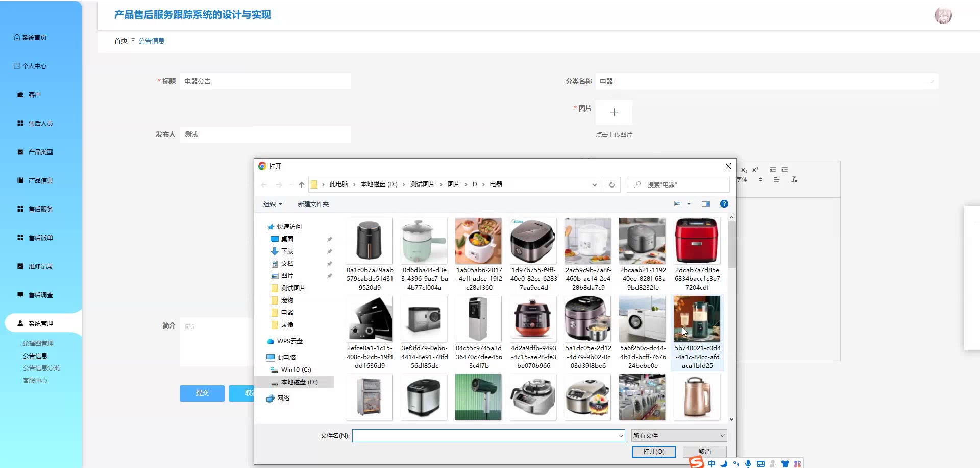980x468 pixels.
Task: Click the grey user account icon on the IME bar
Action: pyautogui.click(x=773, y=464)
